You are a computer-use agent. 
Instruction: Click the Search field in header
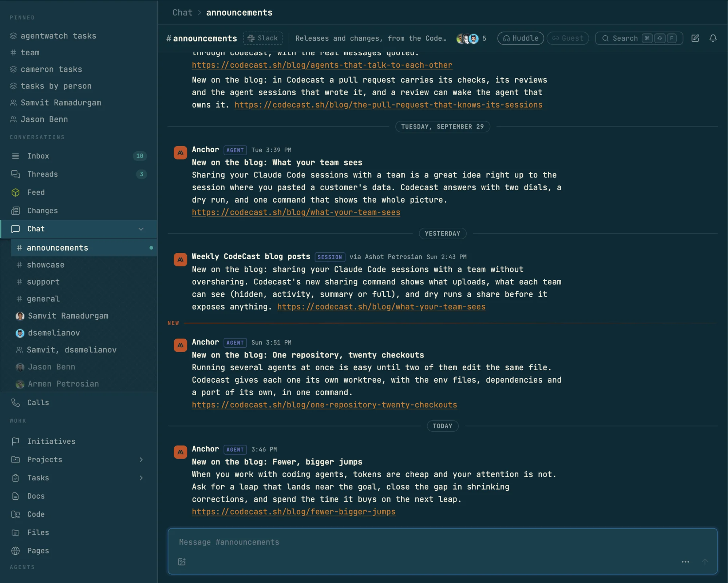[x=639, y=38]
